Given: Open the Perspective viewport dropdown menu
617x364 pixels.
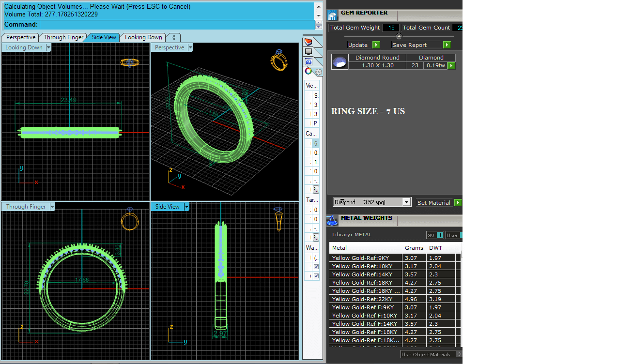Looking at the screenshot, I should [x=190, y=47].
